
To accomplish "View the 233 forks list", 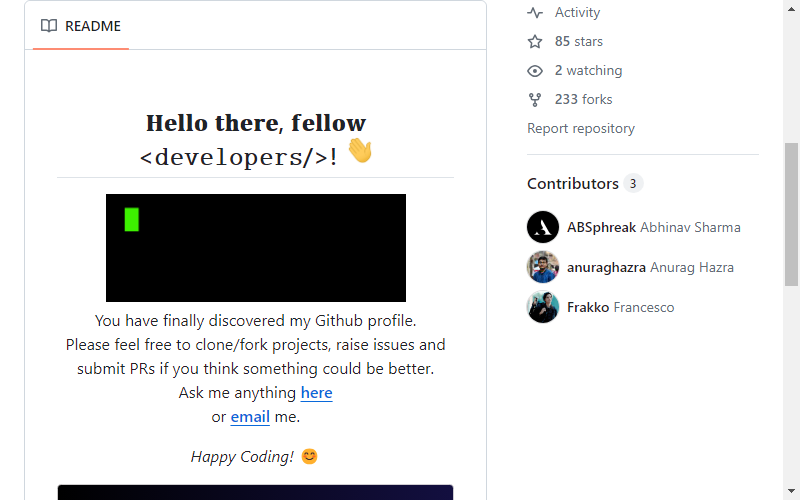I will point(583,99).
